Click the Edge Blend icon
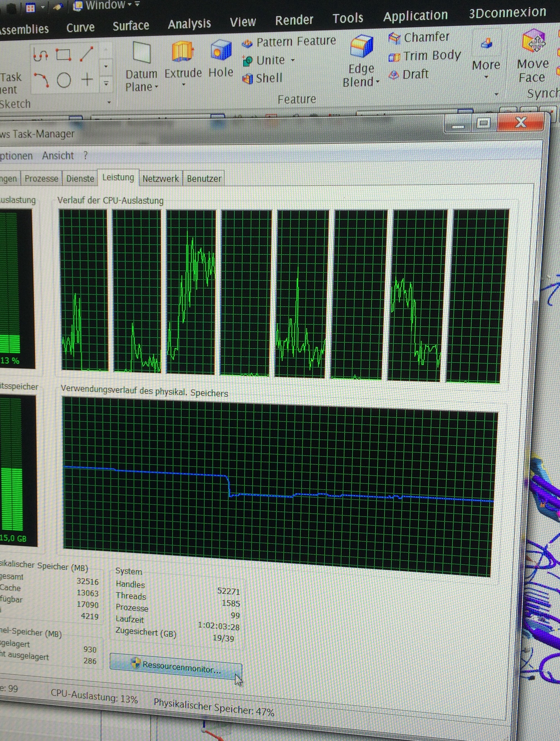The image size is (560, 741). pos(361,46)
